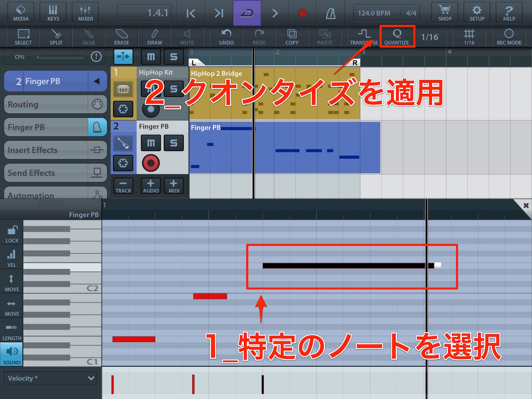Open the HELP section

(x=509, y=13)
